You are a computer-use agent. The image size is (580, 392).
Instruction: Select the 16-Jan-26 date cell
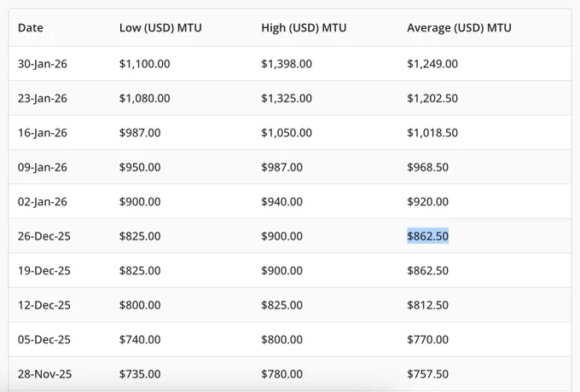pyautogui.click(x=43, y=133)
